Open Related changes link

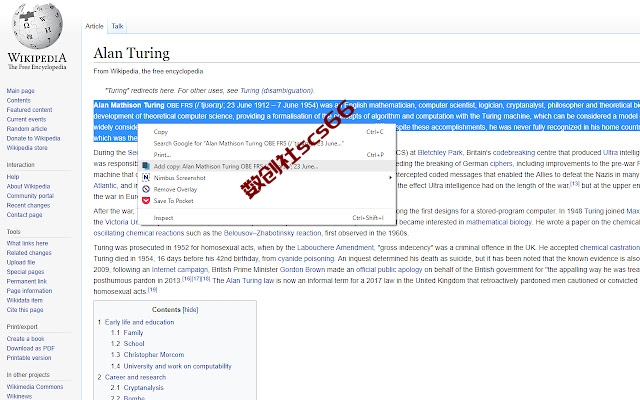(29, 253)
